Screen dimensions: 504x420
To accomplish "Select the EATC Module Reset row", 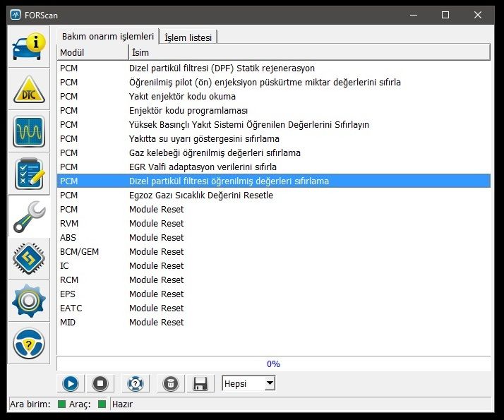I will 274,308.
